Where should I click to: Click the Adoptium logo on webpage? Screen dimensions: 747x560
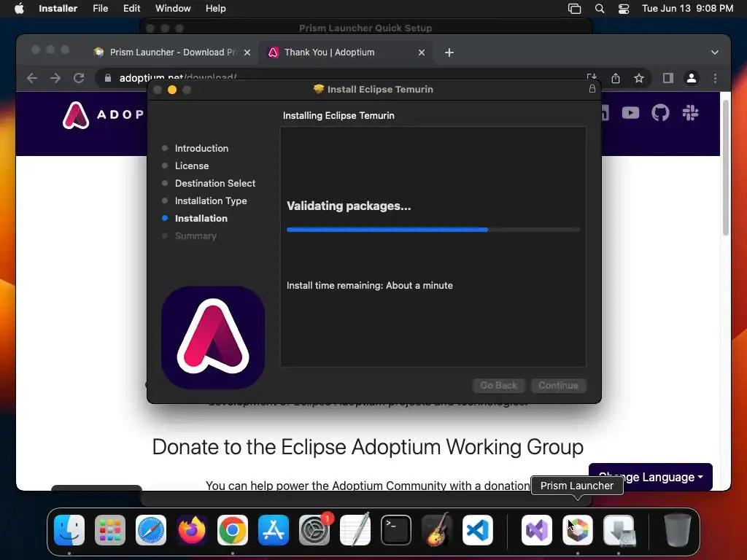point(76,114)
